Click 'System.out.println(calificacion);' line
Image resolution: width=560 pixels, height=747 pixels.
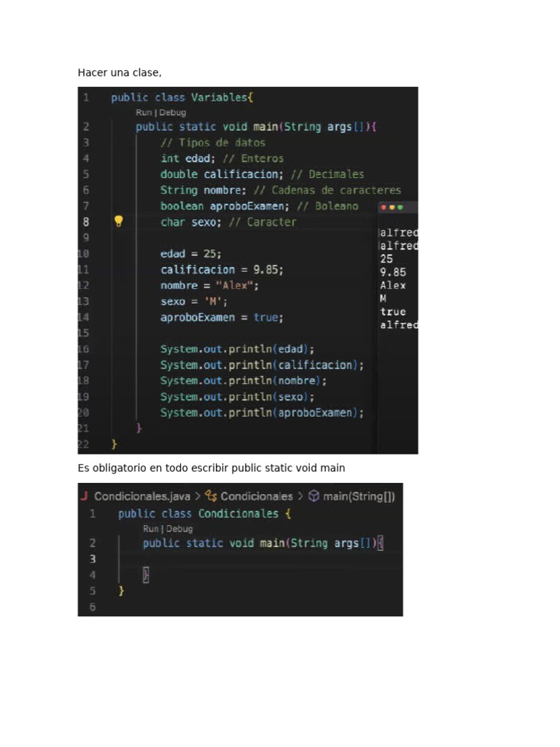pyautogui.click(x=262, y=365)
